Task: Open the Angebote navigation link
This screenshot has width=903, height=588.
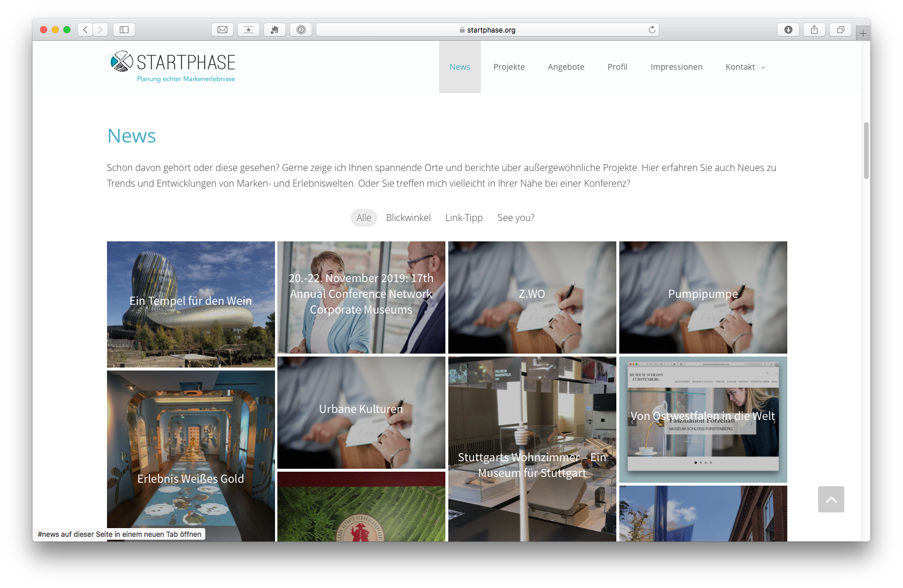Action: pyautogui.click(x=566, y=67)
